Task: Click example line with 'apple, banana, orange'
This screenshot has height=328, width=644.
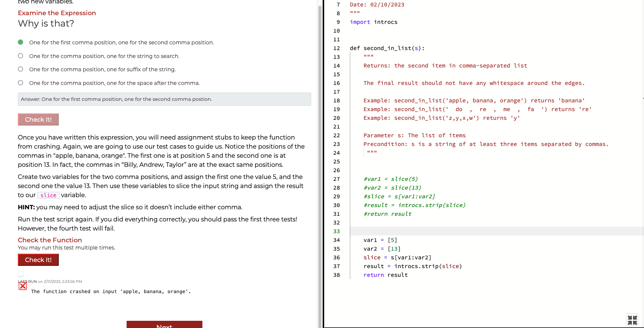Action: [x=474, y=100]
